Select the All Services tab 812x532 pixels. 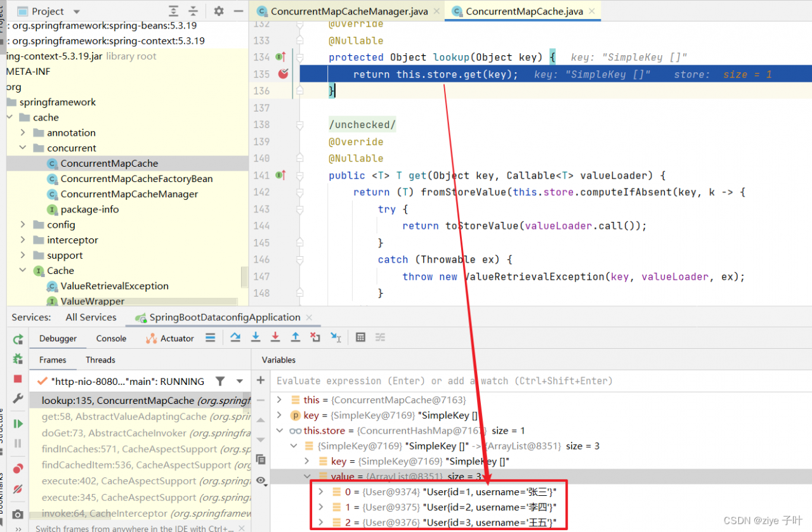coord(91,317)
